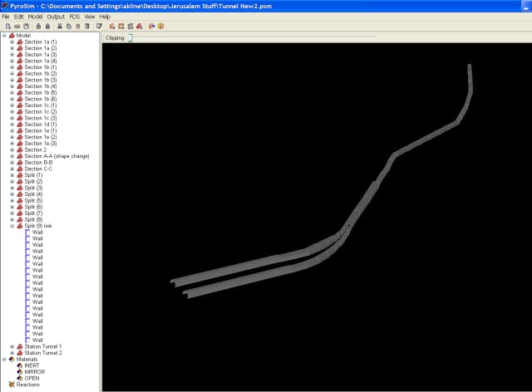Click the Section 2 group icon
This screenshot has height=392, width=532.
click(20, 149)
